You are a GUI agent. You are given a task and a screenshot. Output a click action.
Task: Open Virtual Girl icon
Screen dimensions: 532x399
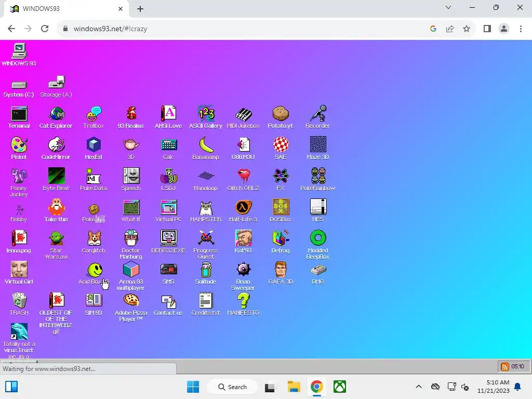[x=19, y=273]
